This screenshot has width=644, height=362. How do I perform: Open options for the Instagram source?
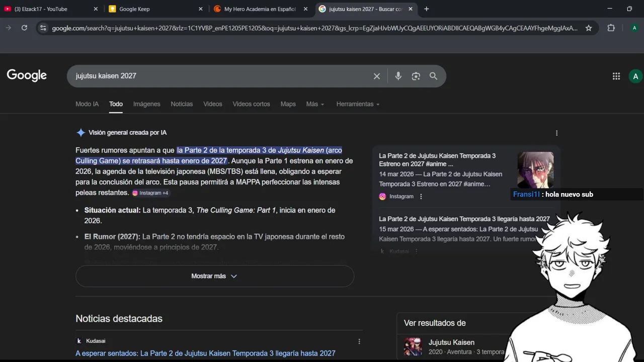coord(421,197)
